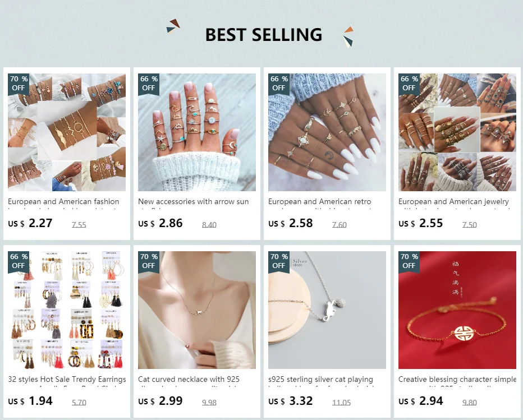View the cat curved necklace photo

pyautogui.click(x=197, y=310)
